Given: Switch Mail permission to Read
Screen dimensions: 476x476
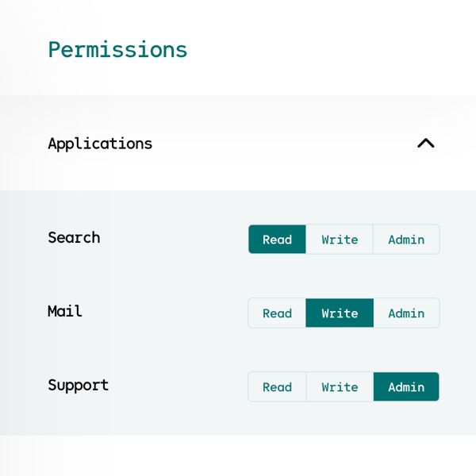Looking at the screenshot, I should (x=277, y=313).
